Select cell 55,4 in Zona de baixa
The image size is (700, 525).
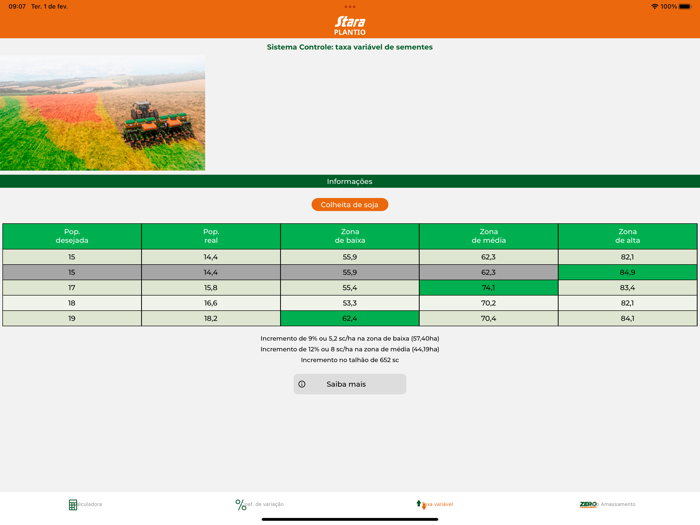click(x=350, y=288)
